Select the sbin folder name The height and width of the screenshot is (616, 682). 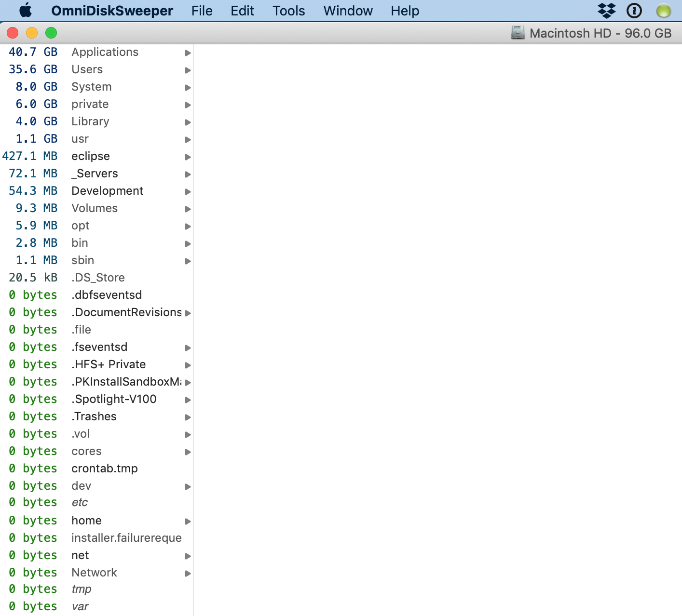82,260
